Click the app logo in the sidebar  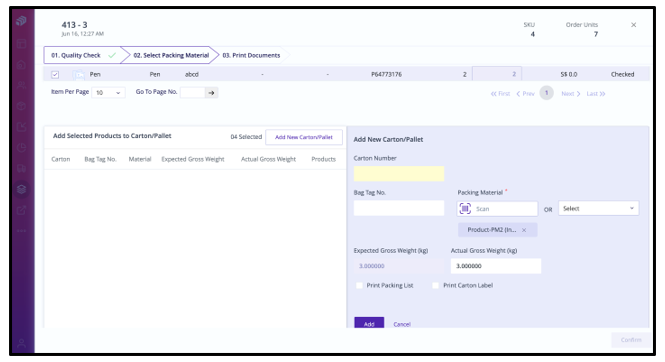click(x=21, y=20)
